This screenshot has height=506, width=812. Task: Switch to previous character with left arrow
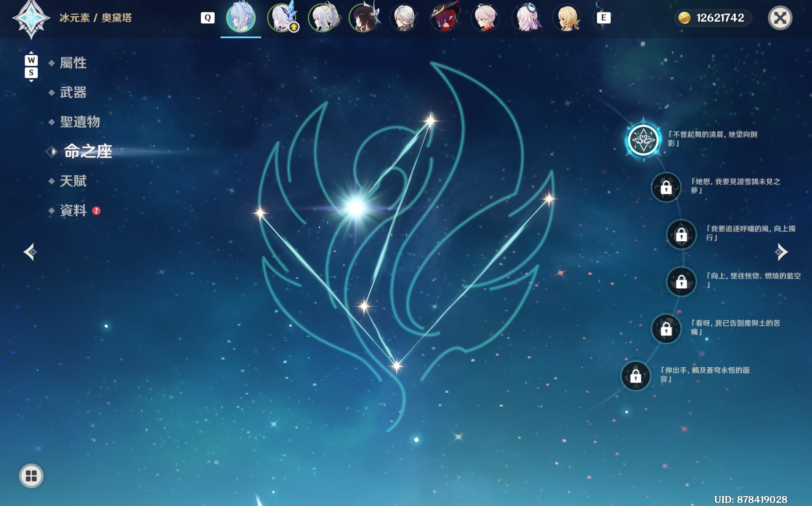30,252
